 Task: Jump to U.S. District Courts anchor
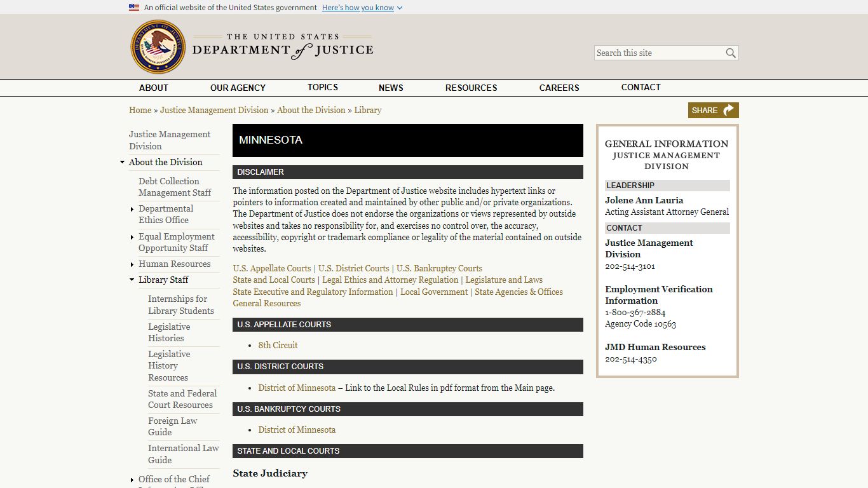(354, 268)
